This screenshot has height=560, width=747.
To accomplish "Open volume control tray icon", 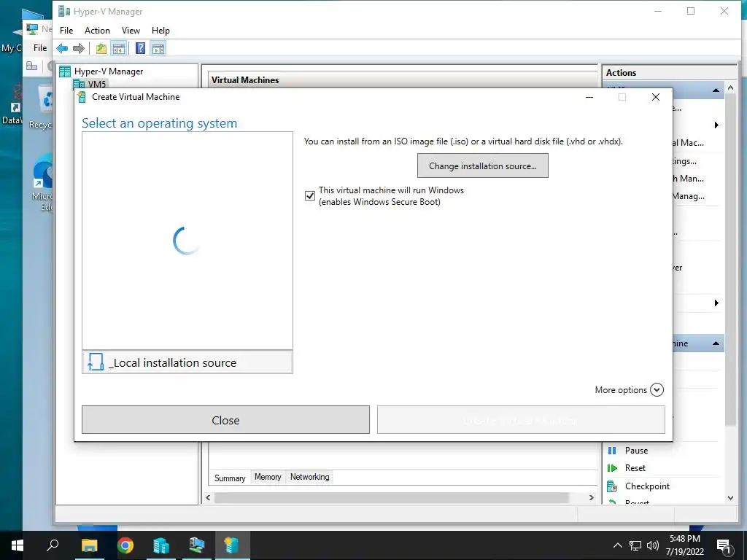I will tap(653, 545).
